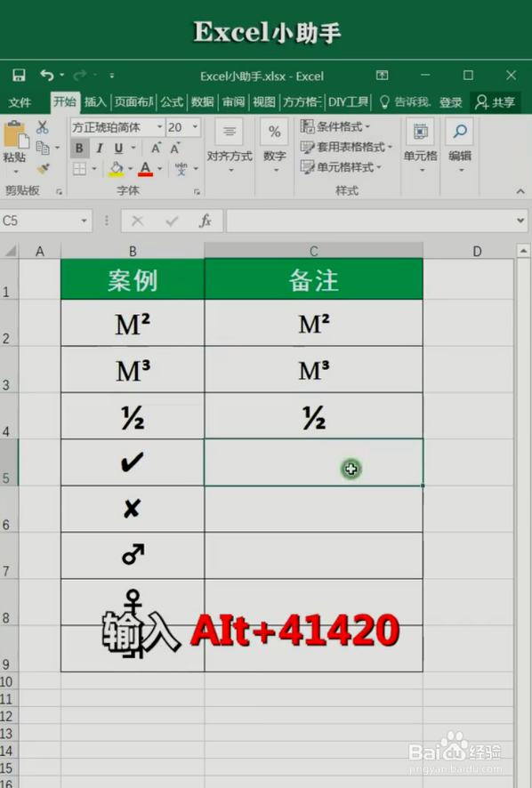The height and width of the screenshot is (788, 532).
Task: Click the phonetic guide wén icon
Action: point(181,169)
